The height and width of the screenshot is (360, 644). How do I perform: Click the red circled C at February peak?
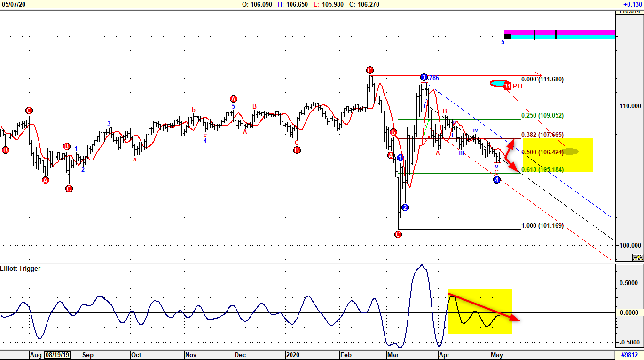point(370,71)
